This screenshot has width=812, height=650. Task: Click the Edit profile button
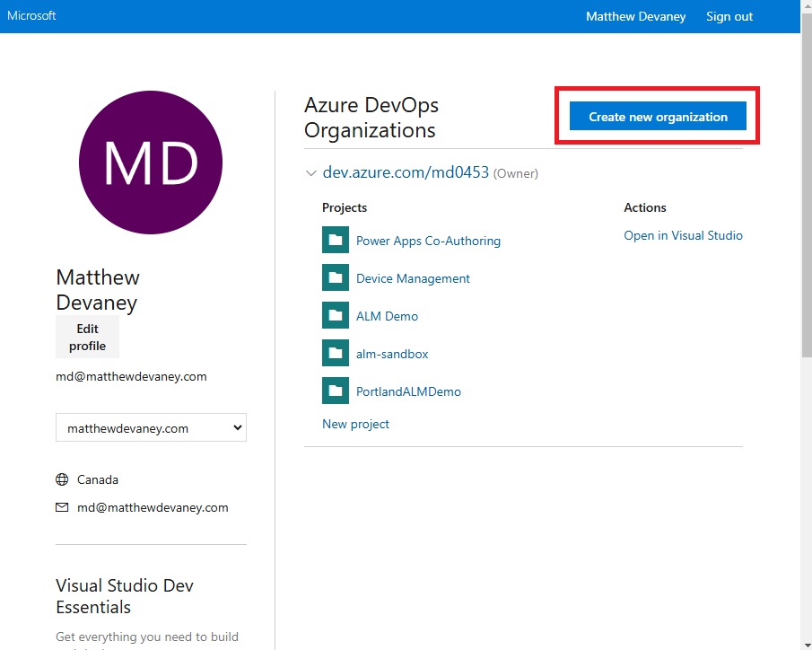click(87, 337)
